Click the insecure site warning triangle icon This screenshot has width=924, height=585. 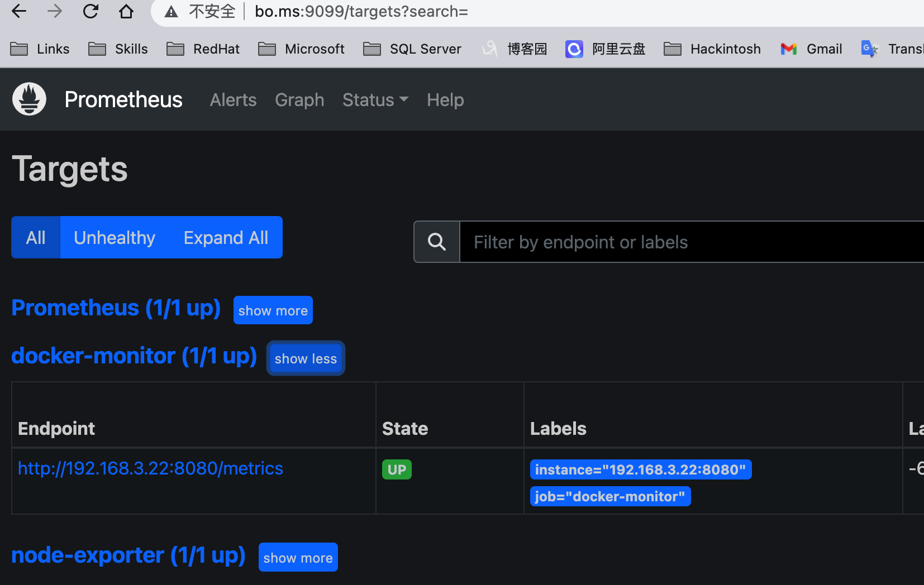tap(172, 12)
